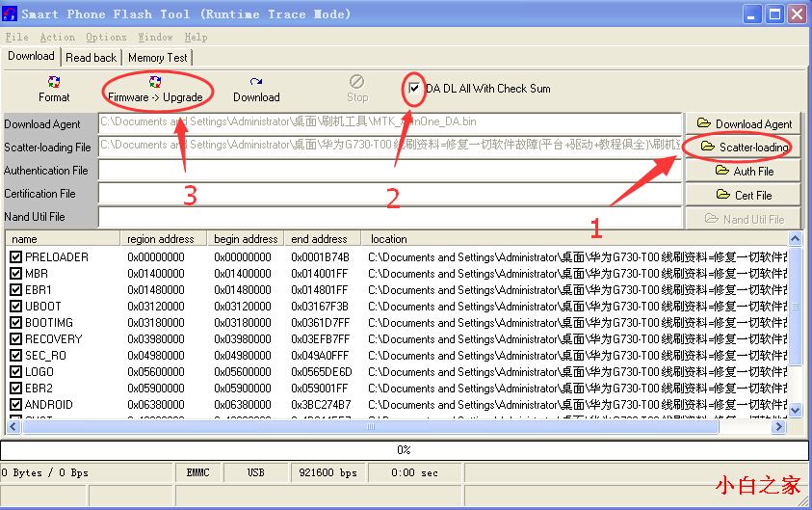Start Firmware -> Upgrade
This screenshot has width=812, height=510.
point(155,89)
